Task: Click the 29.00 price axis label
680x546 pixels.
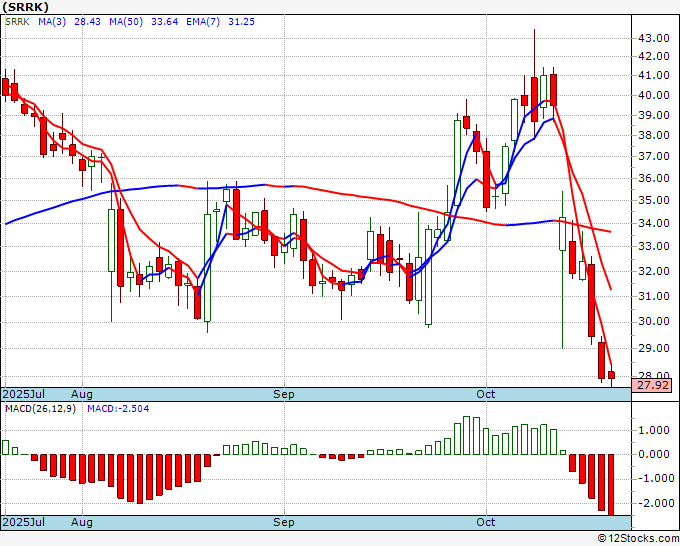Action: (654, 348)
